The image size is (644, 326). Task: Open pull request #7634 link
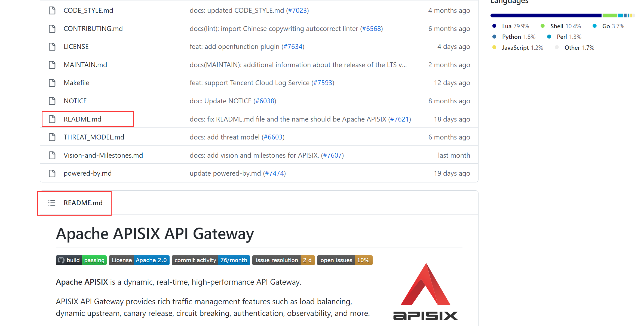[293, 47]
